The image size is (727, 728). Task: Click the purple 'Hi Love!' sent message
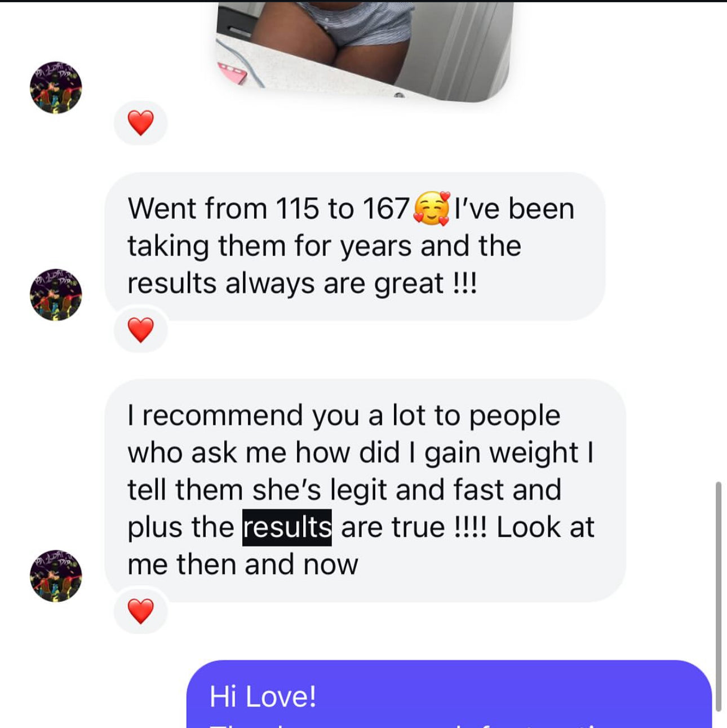point(449,694)
